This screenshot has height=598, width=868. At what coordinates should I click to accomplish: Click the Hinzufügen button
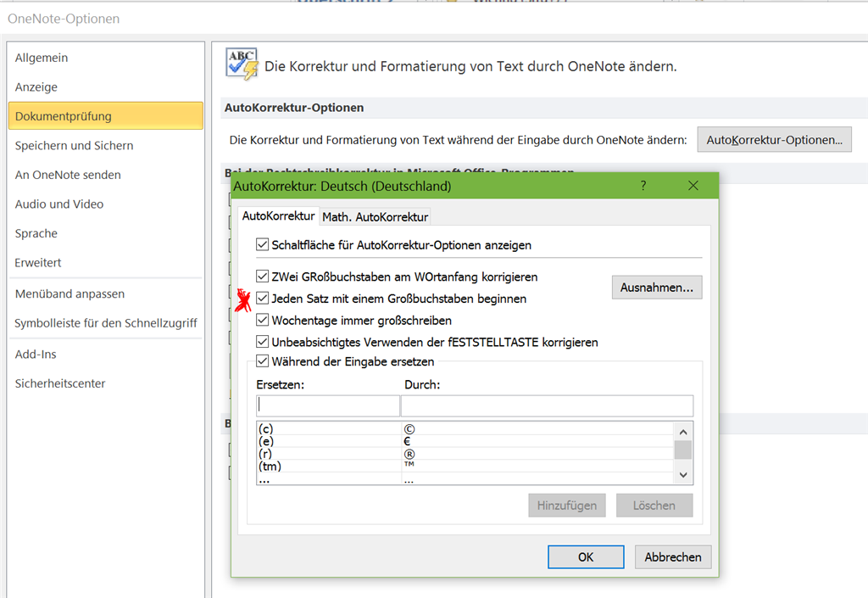point(567,506)
